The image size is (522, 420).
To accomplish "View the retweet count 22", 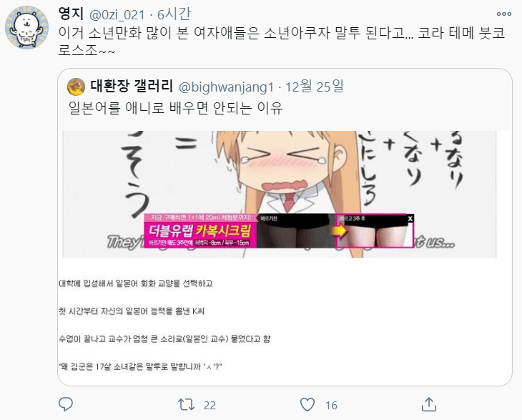I will click(x=210, y=406).
